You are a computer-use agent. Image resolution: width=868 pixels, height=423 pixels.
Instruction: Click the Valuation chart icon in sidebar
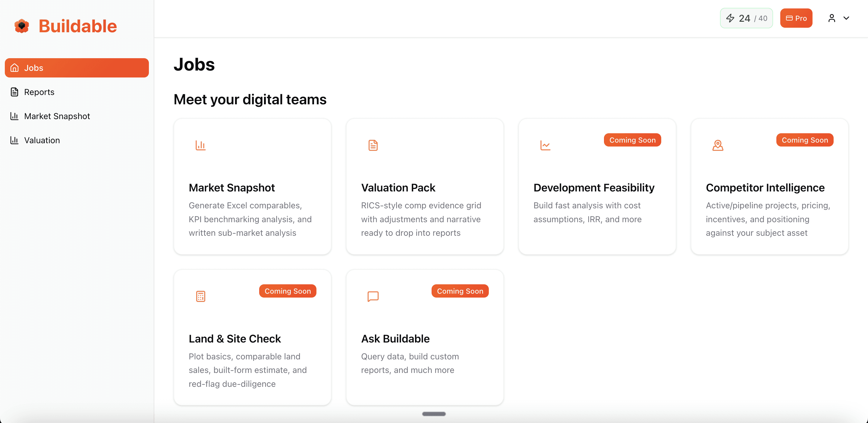coord(14,140)
